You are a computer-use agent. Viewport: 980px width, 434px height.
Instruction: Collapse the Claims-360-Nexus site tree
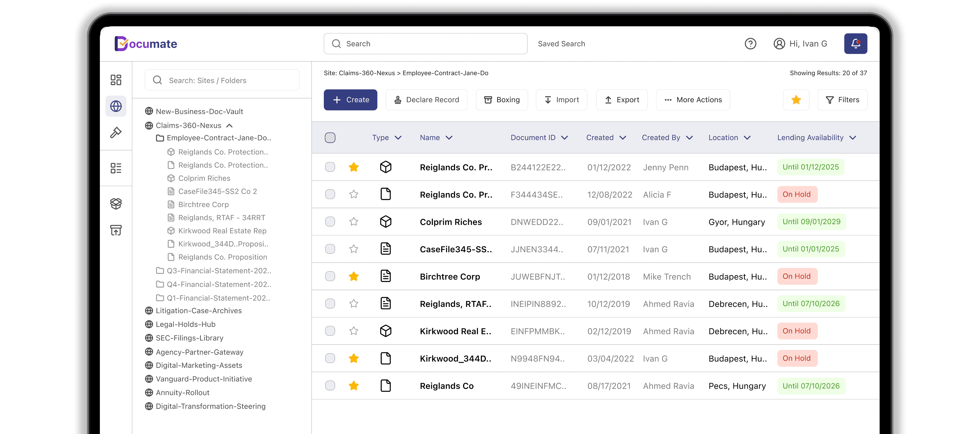point(229,126)
